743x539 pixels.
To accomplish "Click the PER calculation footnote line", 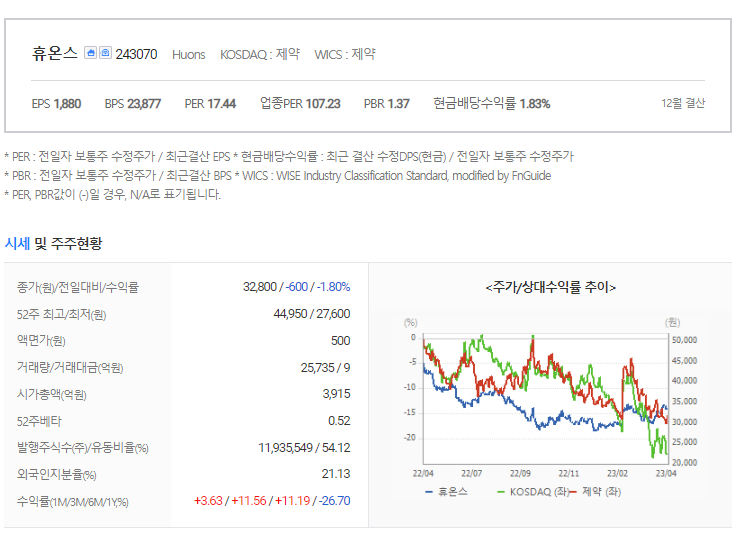I will (289, 156).
